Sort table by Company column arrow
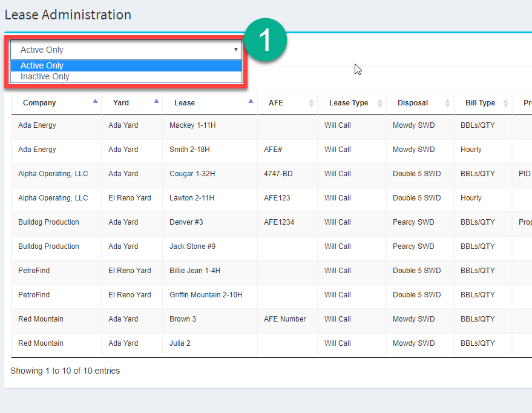Viewport: 532px width, 413px height. [96, 101]
